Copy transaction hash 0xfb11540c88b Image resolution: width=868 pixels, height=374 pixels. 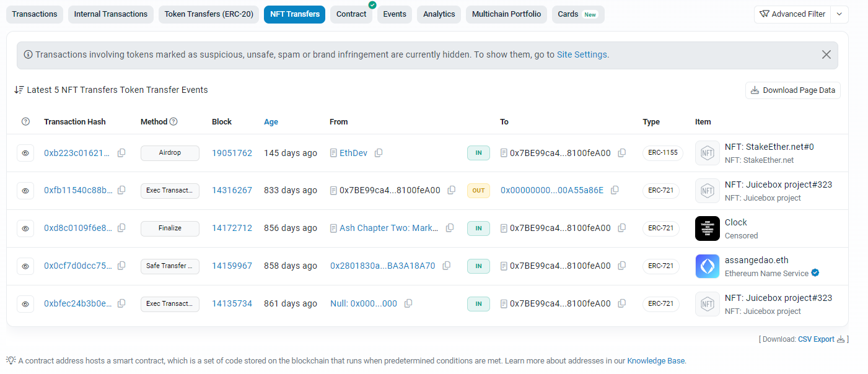[121, 191]
